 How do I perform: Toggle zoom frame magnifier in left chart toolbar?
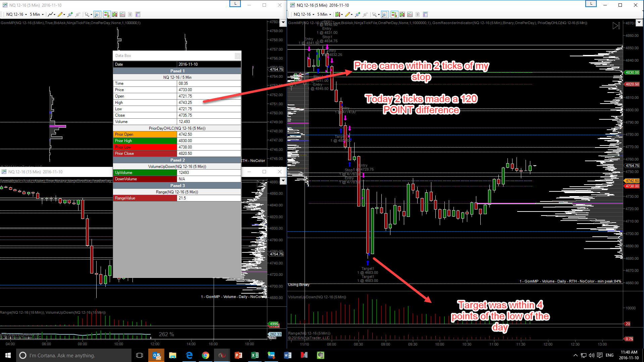tap(97, 14)
